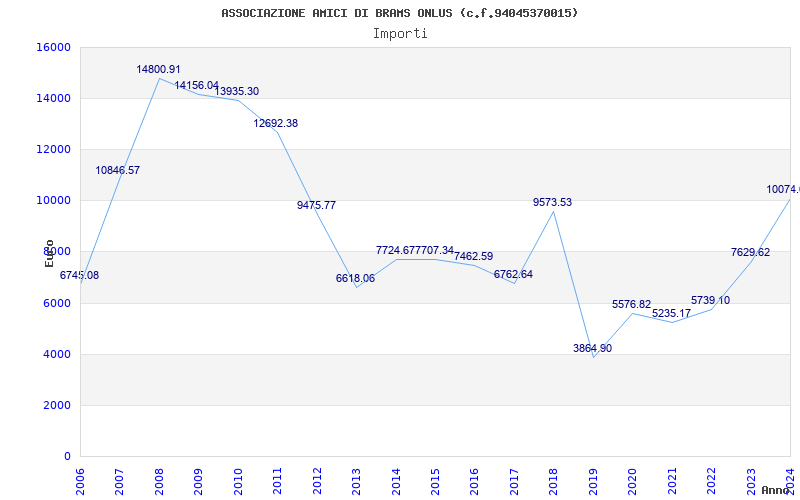Click the 6745.08 value label
800x500 pixels.
click(x=79, y=276)
